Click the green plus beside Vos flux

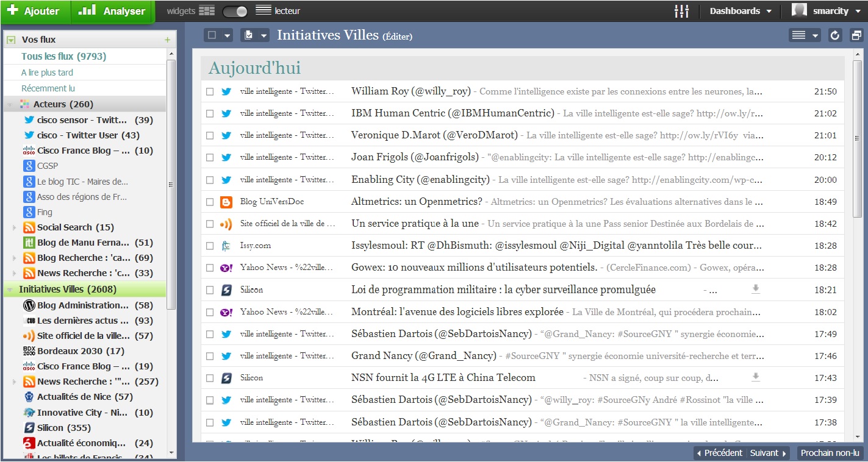[167, 40]
